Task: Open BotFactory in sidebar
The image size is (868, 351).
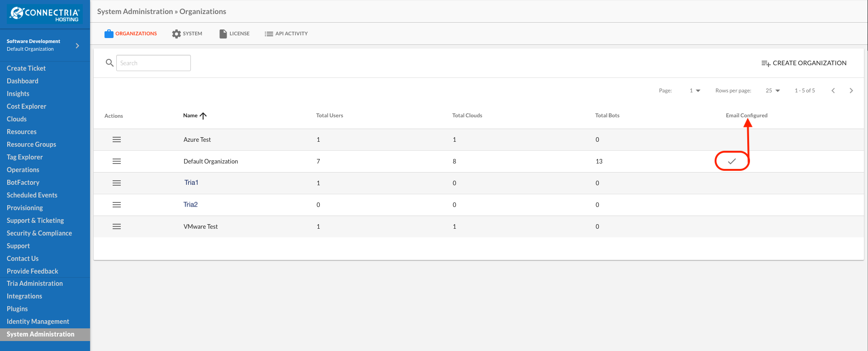Action: click(x=23, y=183)
